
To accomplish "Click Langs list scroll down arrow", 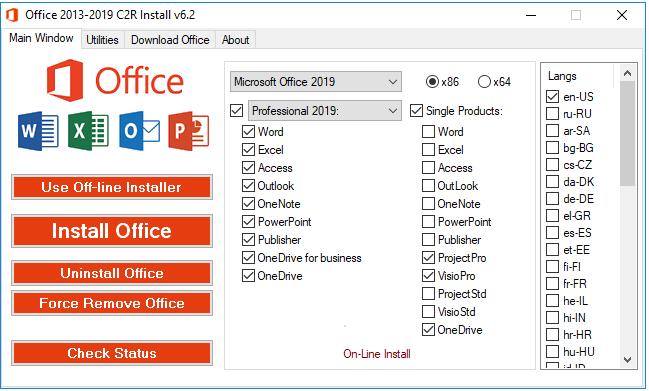I will (x=627, y=360).
